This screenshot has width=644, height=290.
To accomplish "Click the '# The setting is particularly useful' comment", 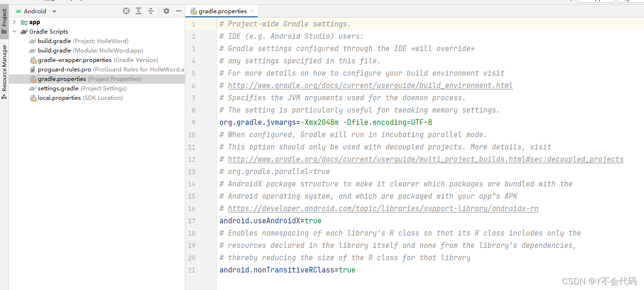I will click(x=359, y=110).
